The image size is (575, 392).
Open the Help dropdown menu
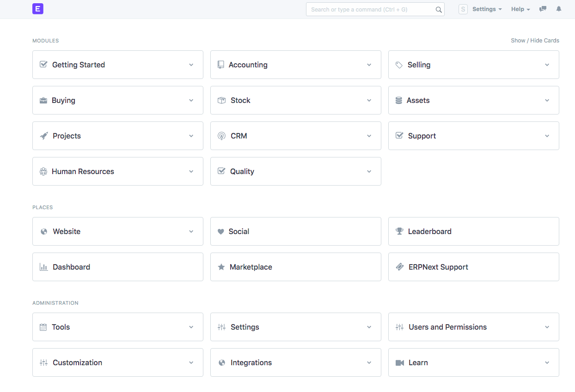click(x=520, y=9)
